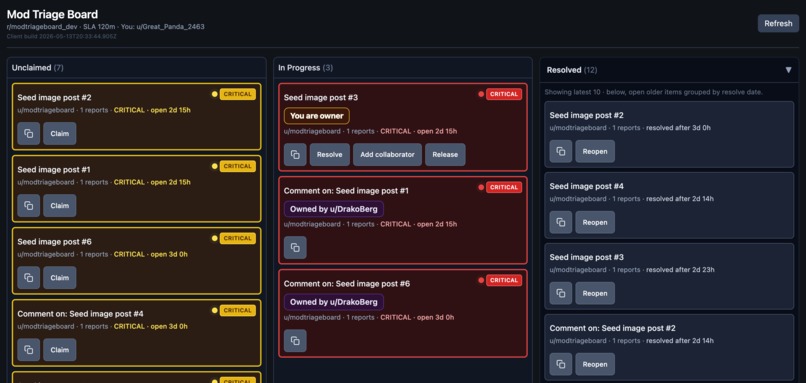
Task: Click CRITICAL tag on unclaimed Seed image post #6
Action: 237,238
